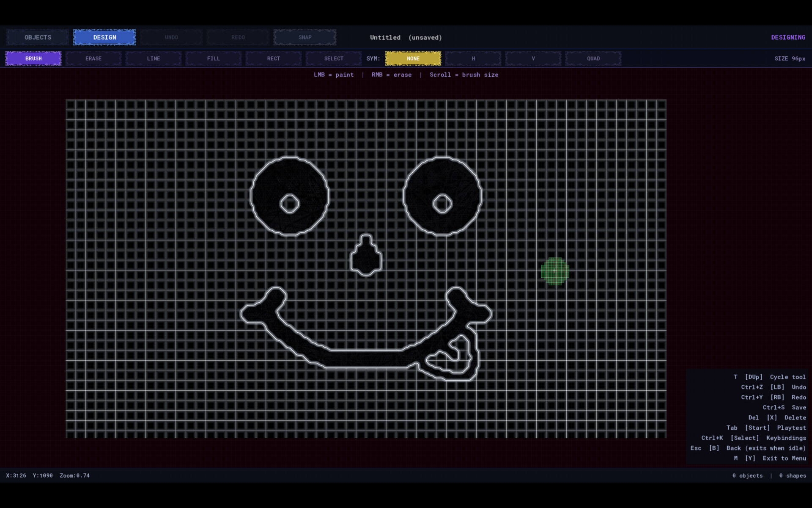
Task: Click the Back (exits when idle) hint
Action: pyautogui.click(x=748, y=448)
